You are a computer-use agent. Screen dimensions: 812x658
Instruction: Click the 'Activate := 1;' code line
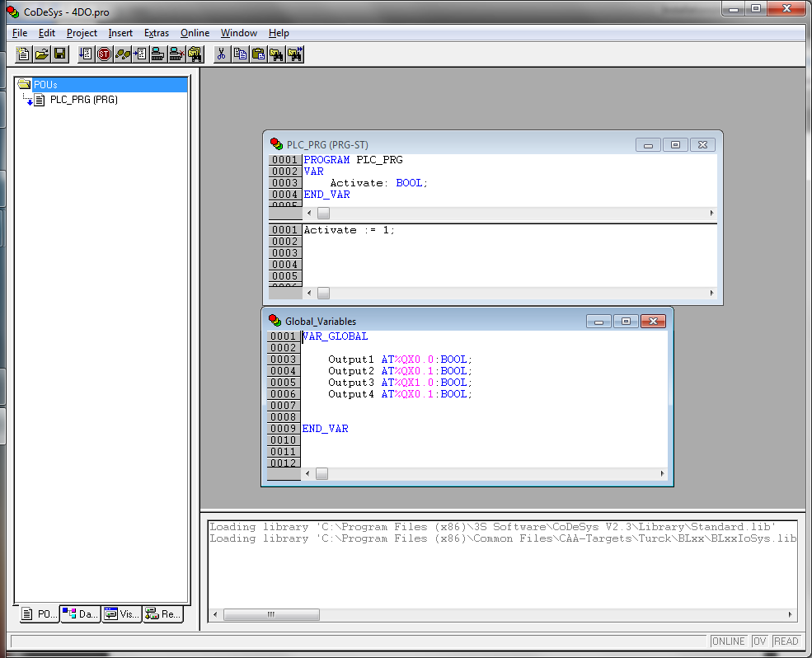coord(349,230)
